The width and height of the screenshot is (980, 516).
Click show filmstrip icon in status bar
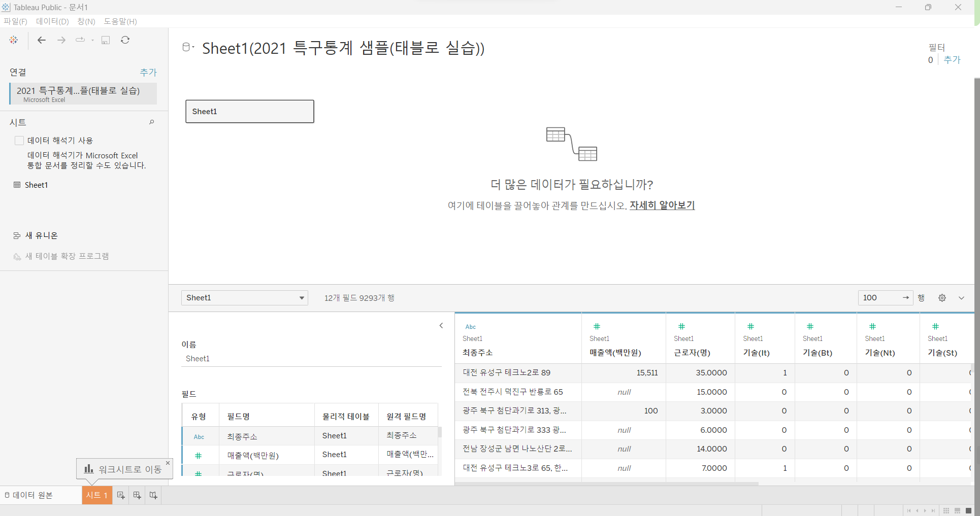click(958, 510)
